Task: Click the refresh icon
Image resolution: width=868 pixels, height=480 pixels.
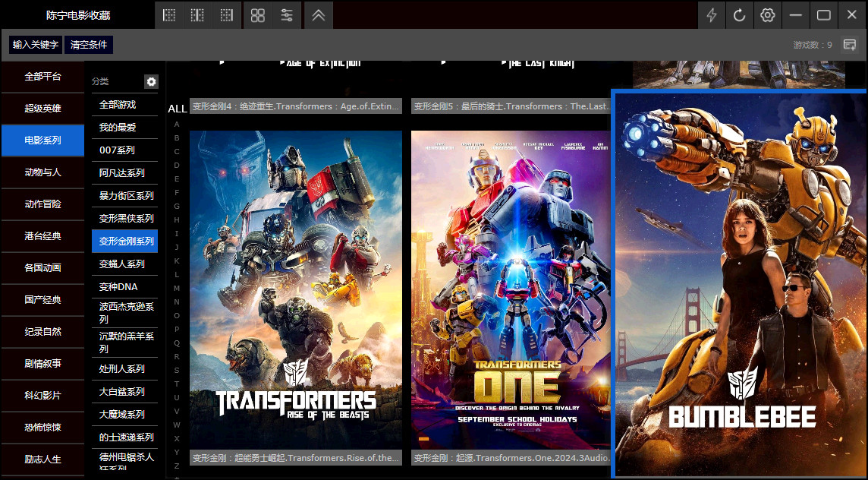Action: [740, 15]
